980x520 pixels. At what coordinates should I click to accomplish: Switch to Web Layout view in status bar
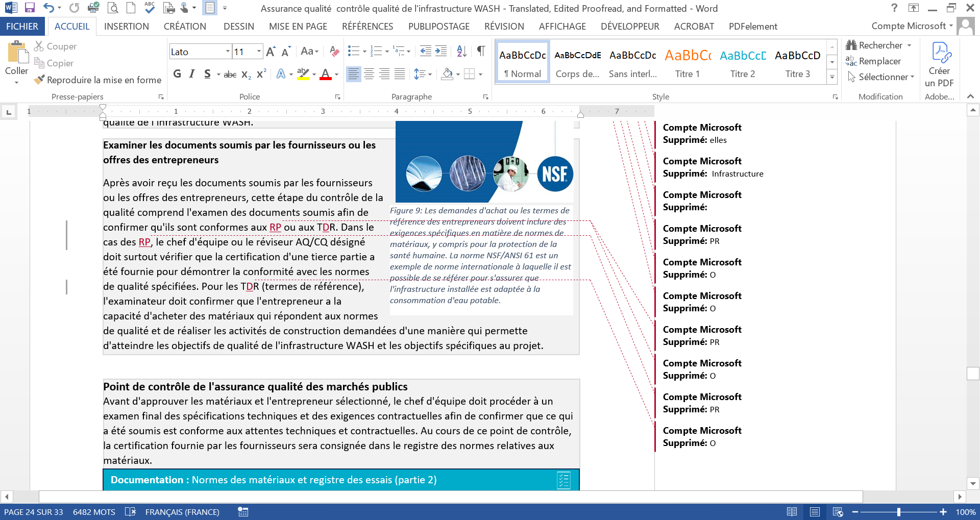(838, 512)
